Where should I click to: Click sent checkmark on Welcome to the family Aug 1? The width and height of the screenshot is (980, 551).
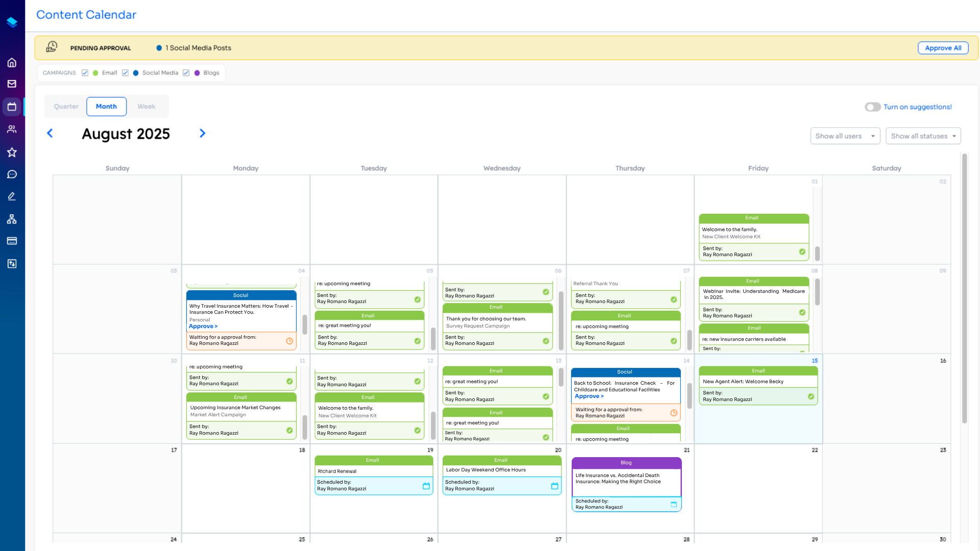(802, 252)
